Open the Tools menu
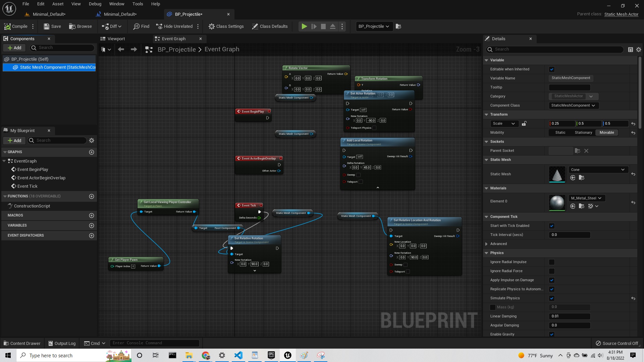The height and width of the screenshot is (362, 644). click(138, 4)
